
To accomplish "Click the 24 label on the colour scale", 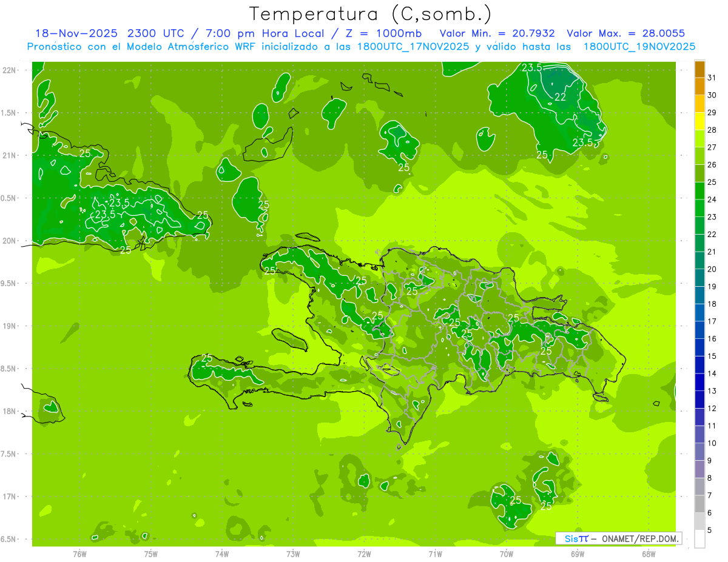I will click(x=712, y=199).
